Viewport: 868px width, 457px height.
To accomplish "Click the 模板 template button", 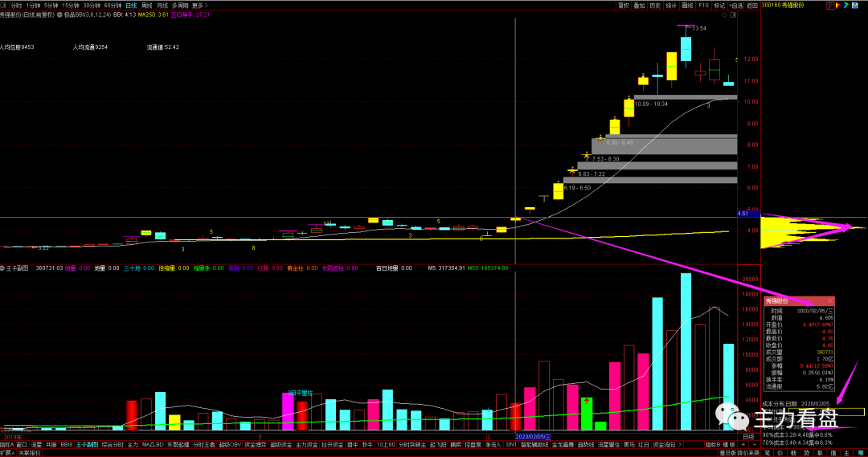I will coord(729,445).
